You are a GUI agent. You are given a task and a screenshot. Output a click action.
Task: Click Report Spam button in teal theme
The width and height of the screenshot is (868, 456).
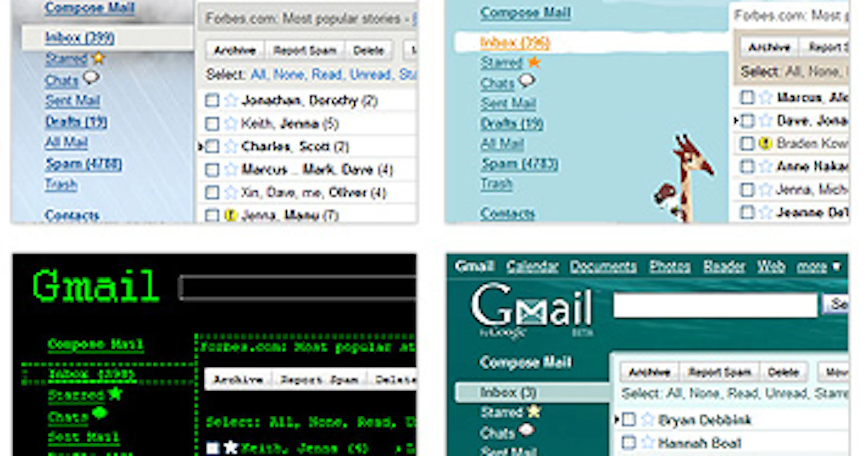pos(720,372)
